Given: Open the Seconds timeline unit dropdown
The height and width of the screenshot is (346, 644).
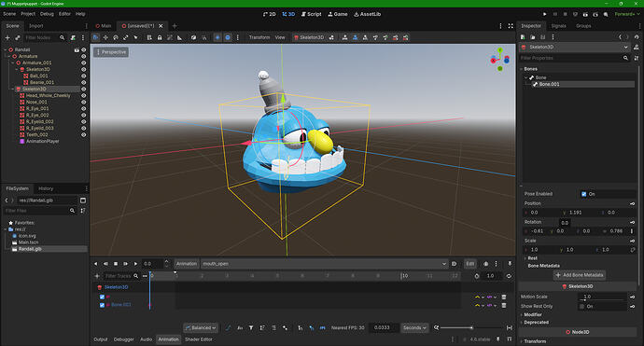Looking at the screenshot, I should point(414,327).
